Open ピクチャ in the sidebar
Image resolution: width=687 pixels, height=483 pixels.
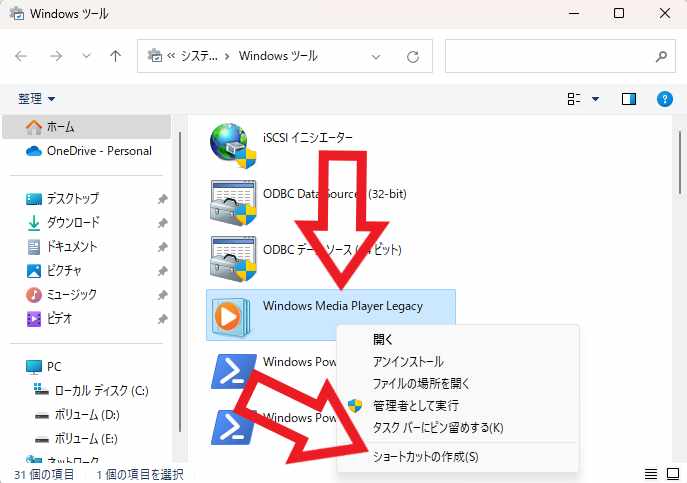click(x=64, y=270)
